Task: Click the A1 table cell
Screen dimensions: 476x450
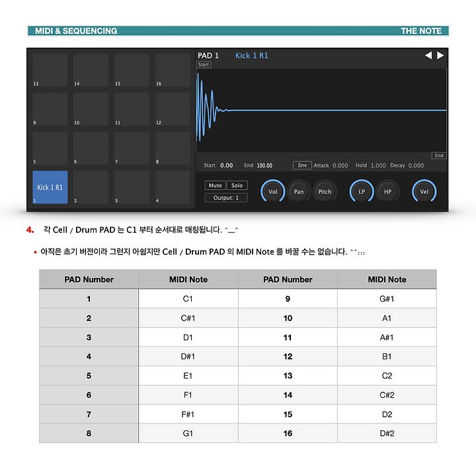Action: click(x=387, y=318)
